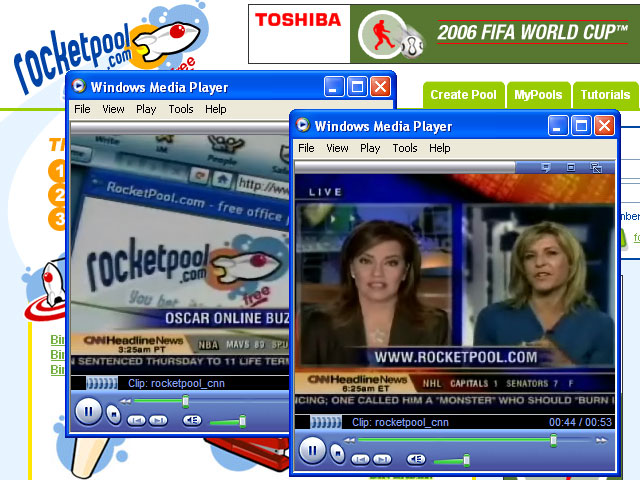Open Play menu in back Media Player

[x=146, y=109]
